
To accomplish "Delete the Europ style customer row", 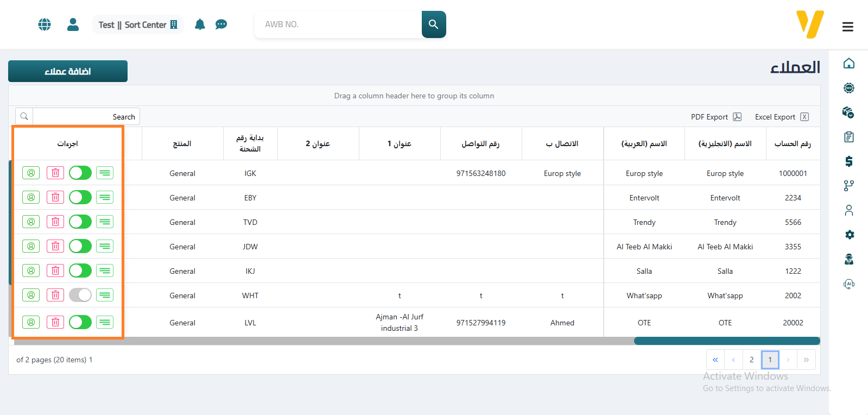I will pyautogui.click(x=55, y=173).
